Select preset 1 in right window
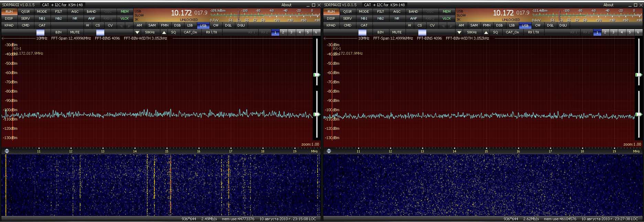 pos(597,32)
